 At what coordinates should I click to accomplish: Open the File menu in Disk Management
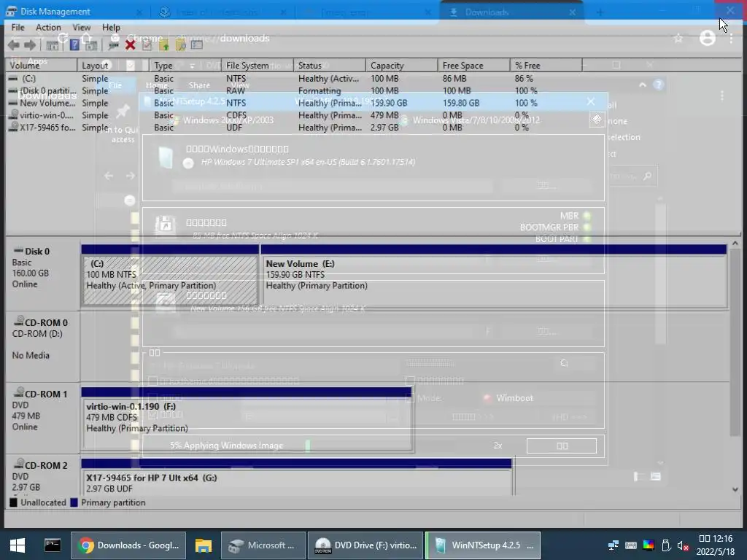click(x=18, y=27)
